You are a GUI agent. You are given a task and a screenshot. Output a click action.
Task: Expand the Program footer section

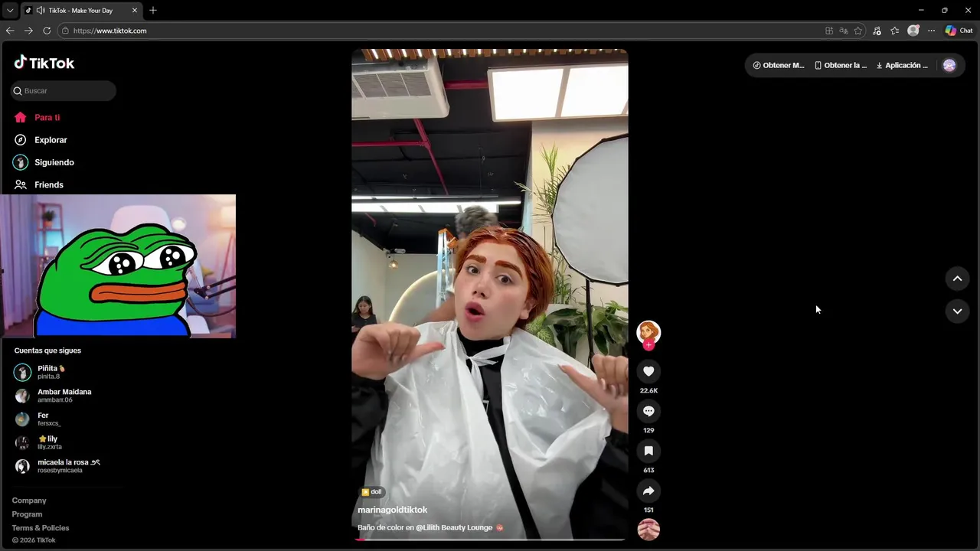pyautogui.click(x=27, y=514)
